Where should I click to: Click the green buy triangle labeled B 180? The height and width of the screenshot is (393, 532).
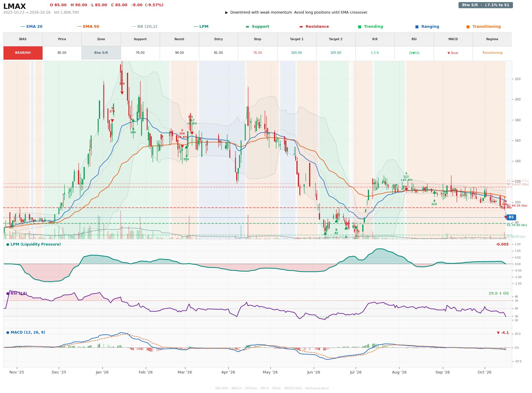point(133,120)
